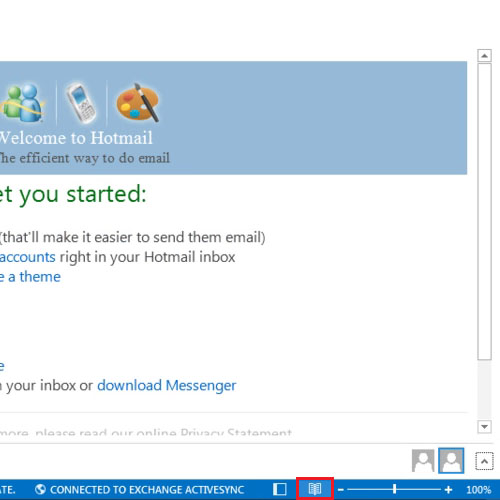Select the first contact photo in people pane
500x500 pixels.
point(423,460)
